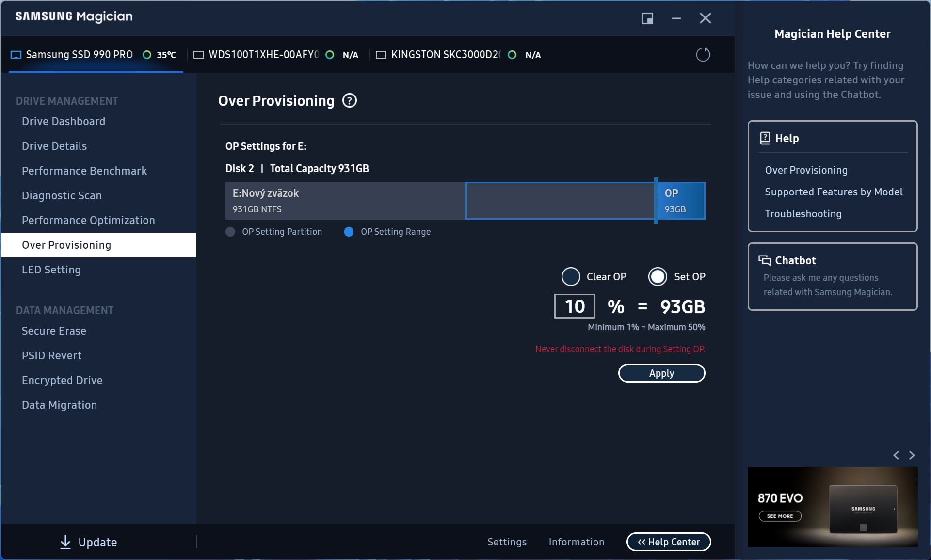Click the Chatbot speech bubble icon
931x560 pixels.
point(764,260)
